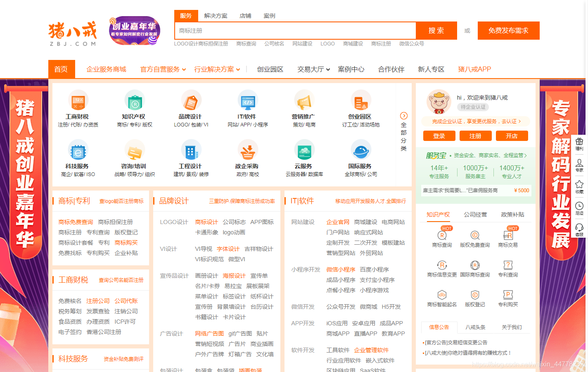Open 微信小程序 link

[x=341, y=269]
